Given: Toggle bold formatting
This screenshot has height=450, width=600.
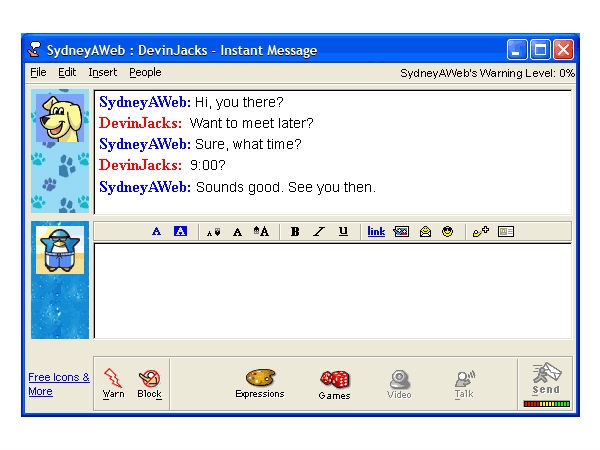Looking at the screenshot, I should 295,232.
